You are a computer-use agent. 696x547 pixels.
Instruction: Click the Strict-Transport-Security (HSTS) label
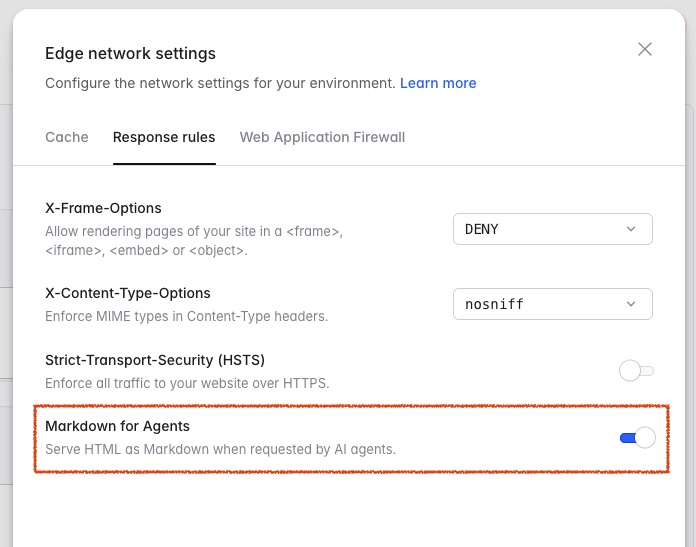pyautogui.click(x=155, y=359)
